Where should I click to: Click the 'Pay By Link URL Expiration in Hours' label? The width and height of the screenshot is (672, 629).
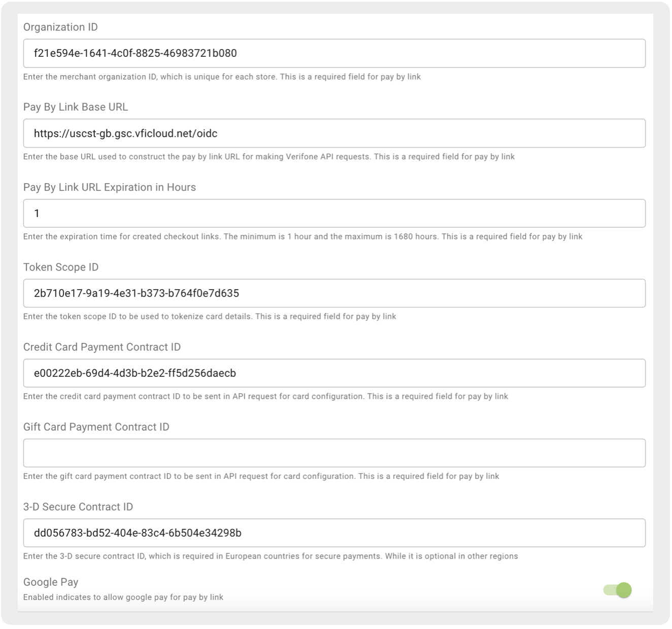110,187
